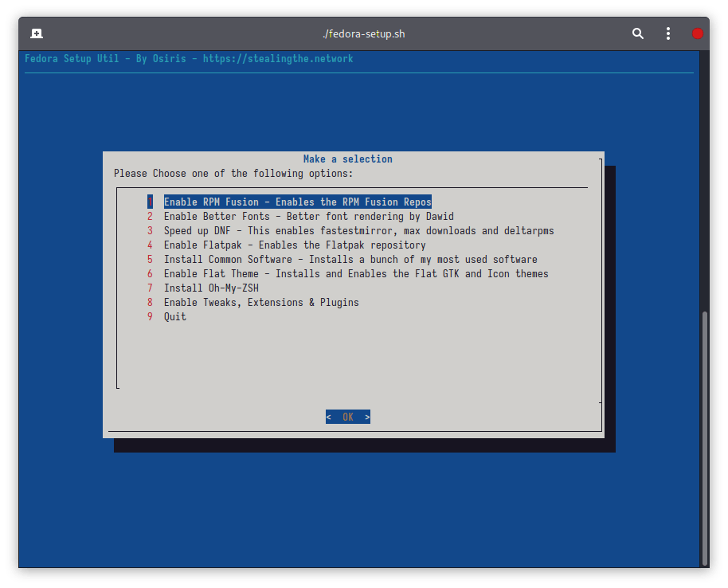Click the search magnifier icon in the title bar

[x=637, y=33]
